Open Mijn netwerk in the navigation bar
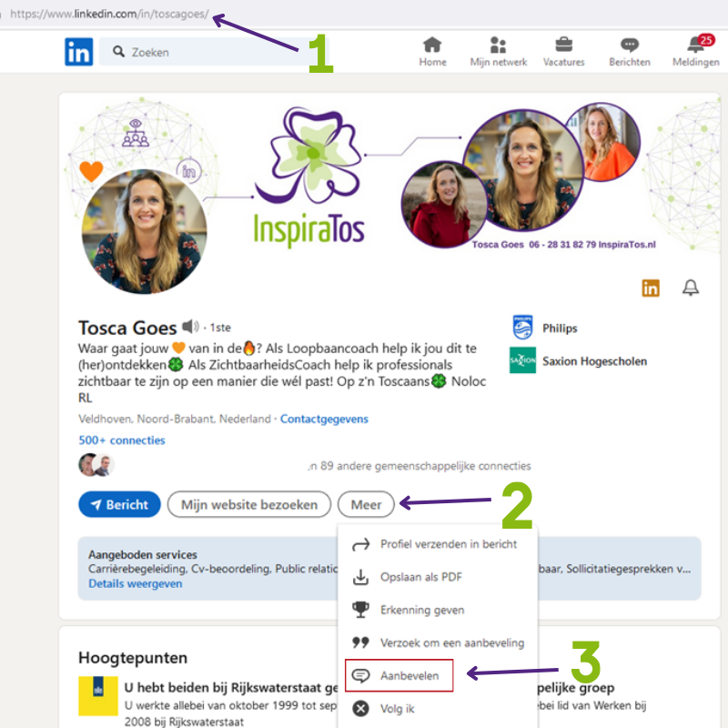Viewport: 728px width, 728px height. [x=498, y=52]
